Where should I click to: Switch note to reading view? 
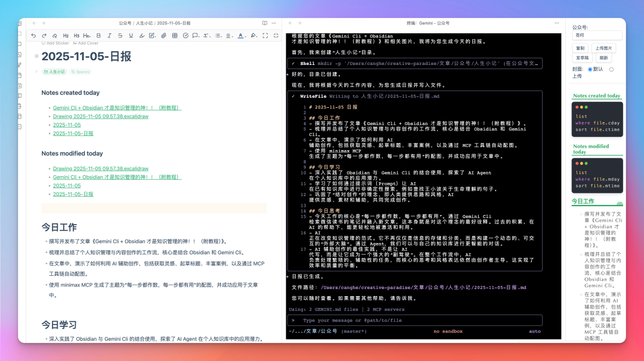[265, 23]
